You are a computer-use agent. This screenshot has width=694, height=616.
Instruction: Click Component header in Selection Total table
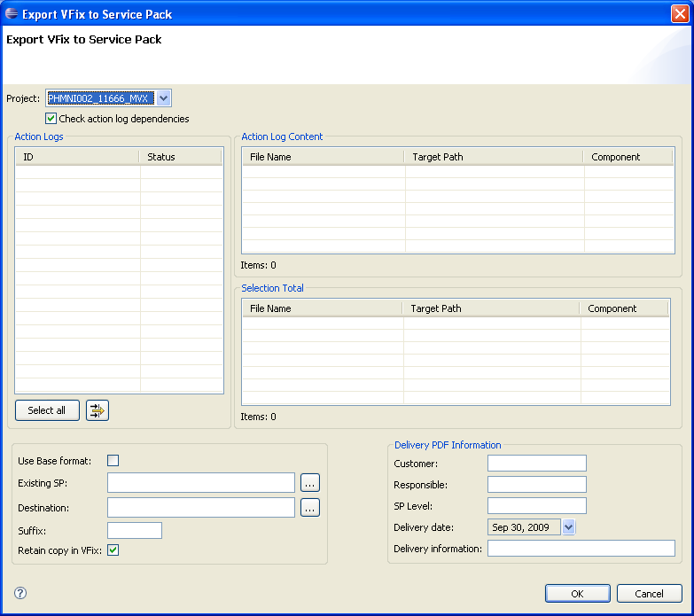click(x=624, y=308)
